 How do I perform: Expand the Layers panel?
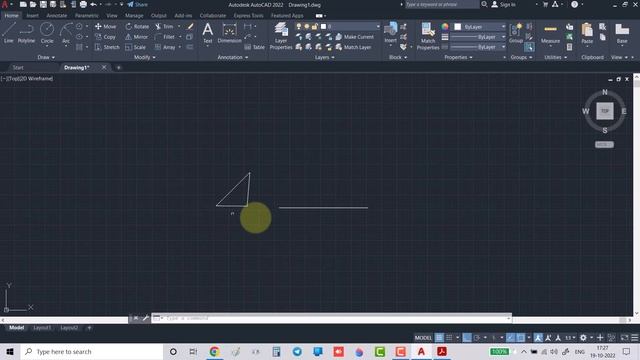tap(324, 58)
